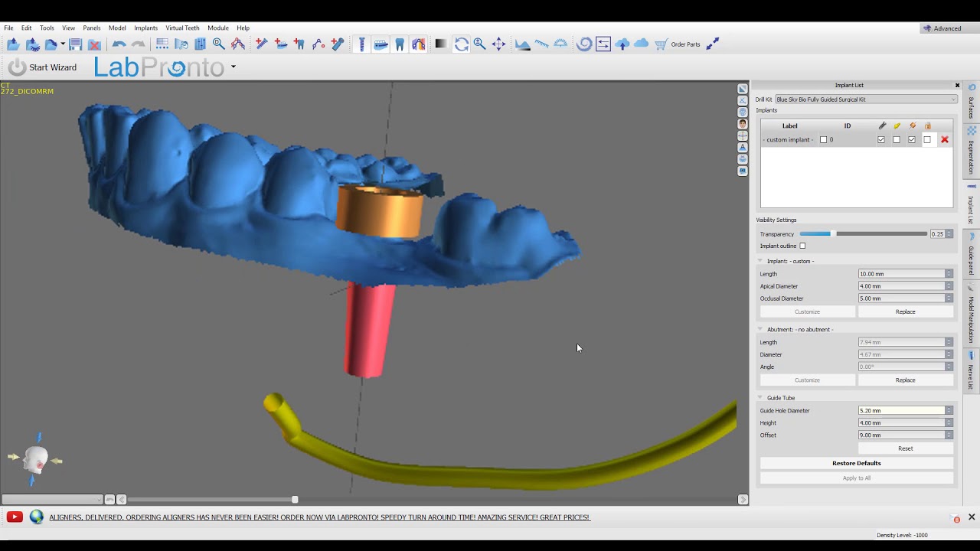Click the Guide Hole Diameter spinner arrows
The height and width of the screenshot is (551, 980).
pyautogui.click(x=949, y=411)
